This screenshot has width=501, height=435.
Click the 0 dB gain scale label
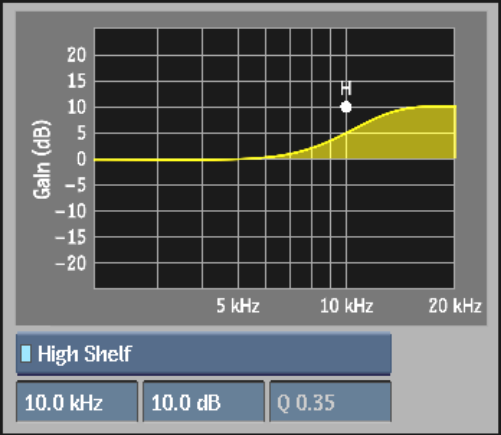[x=81, y=159]
